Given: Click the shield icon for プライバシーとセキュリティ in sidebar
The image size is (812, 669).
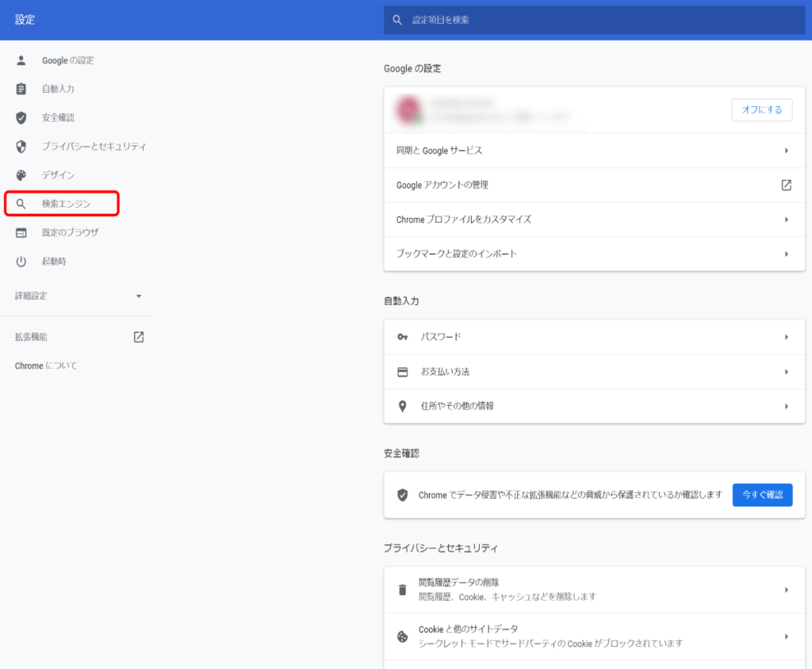Looking at the screenshot, I should click(21, 147).
